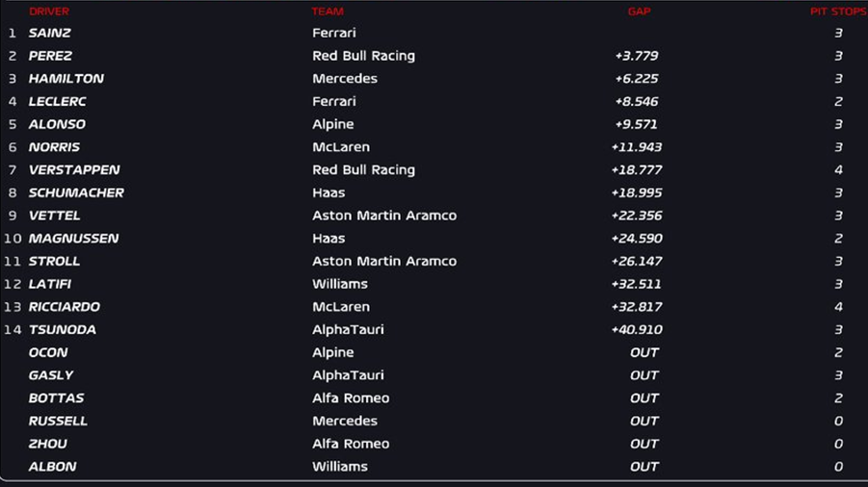Select RICCIARDO driver name
The height and width of the screenshot is (487, 868).
(65, 307)
